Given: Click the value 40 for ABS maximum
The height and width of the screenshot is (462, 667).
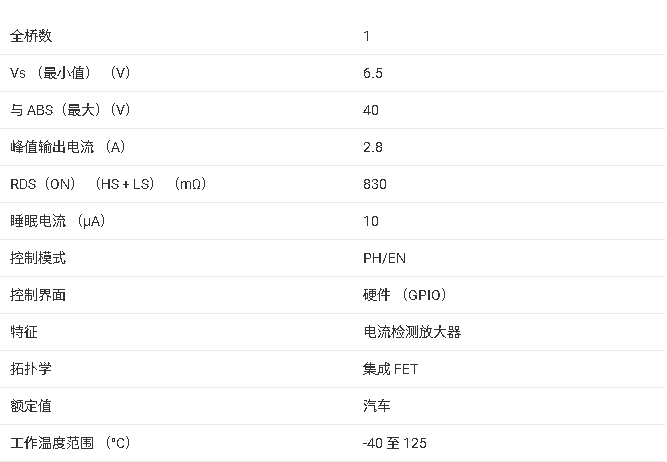Looking at the screenshot, I should (x=371, y=110).
